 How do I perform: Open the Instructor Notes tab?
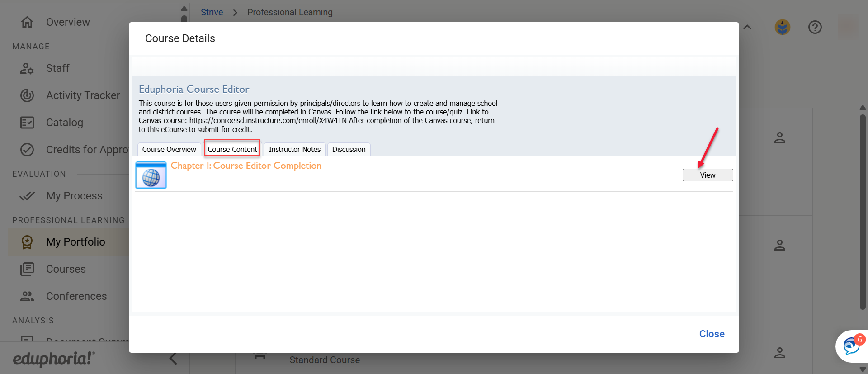coord(294,149)
